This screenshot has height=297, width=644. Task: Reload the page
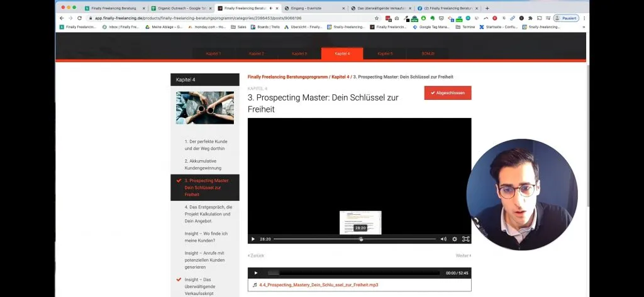[x=80, y=18]
